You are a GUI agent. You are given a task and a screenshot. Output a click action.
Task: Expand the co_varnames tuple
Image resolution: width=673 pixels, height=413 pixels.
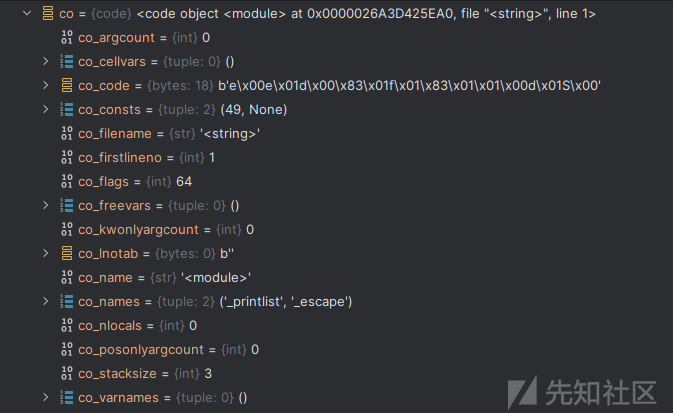click(x=45, y=398)
